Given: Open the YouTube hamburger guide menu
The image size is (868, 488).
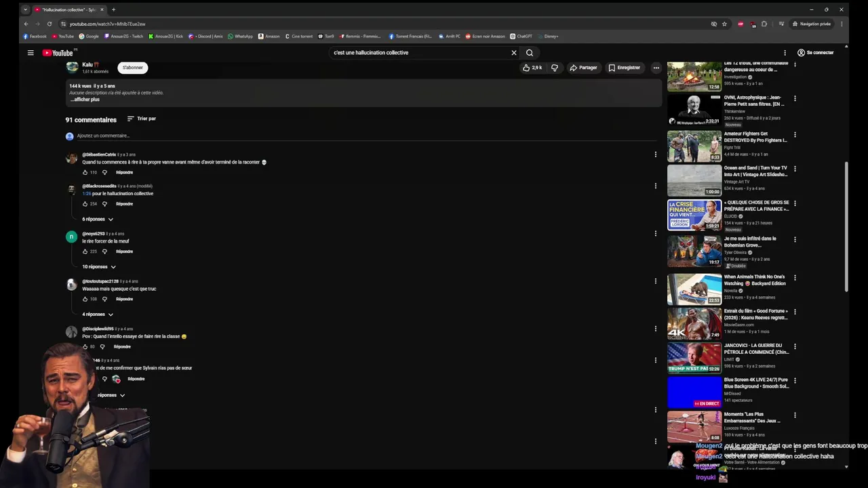Looking at the screenshot, I should [x=31, y=53].
